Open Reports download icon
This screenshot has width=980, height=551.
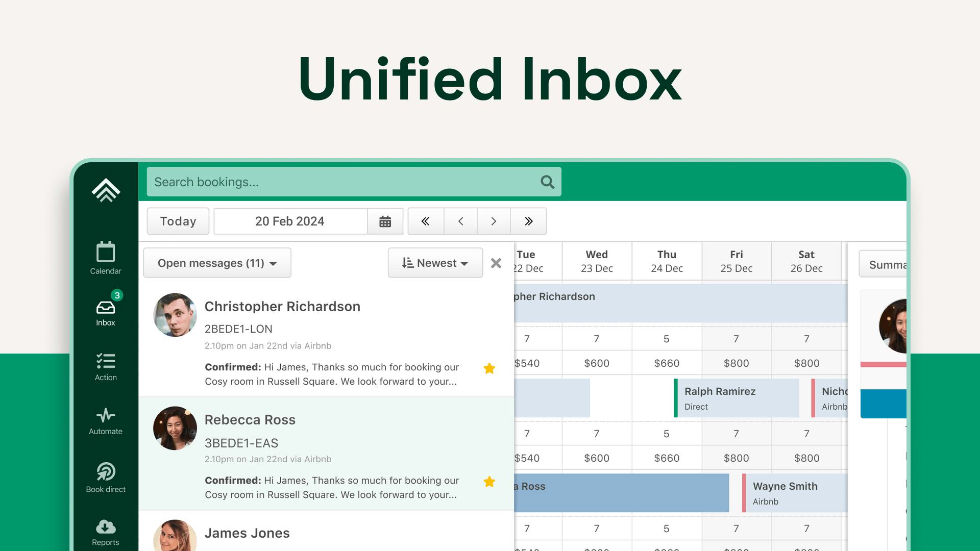click(106, 527)
